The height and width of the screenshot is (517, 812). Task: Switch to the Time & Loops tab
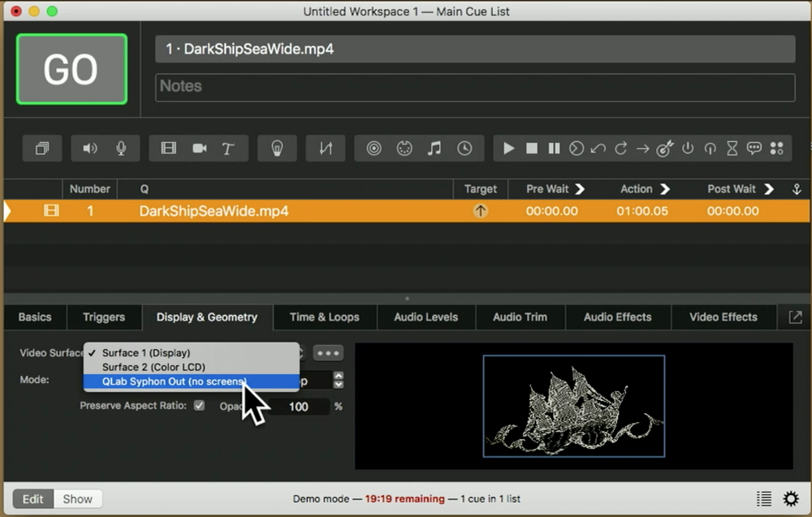[x=325, y=317]
